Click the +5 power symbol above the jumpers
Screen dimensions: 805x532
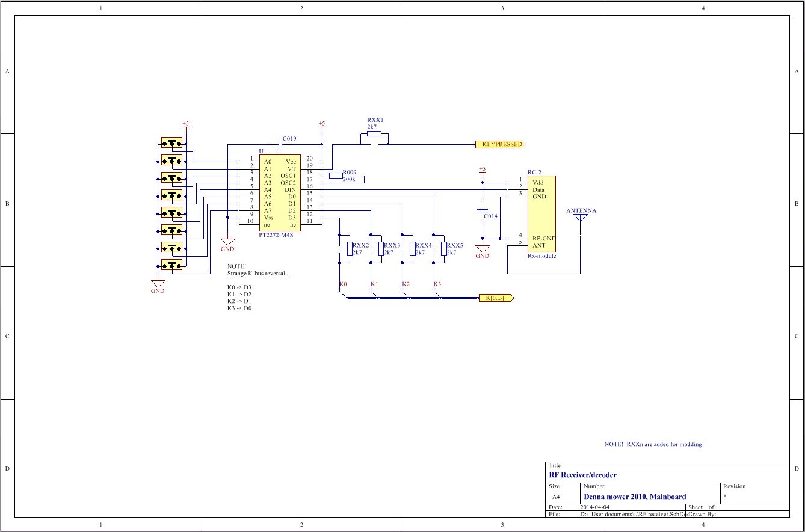point(185,125)
